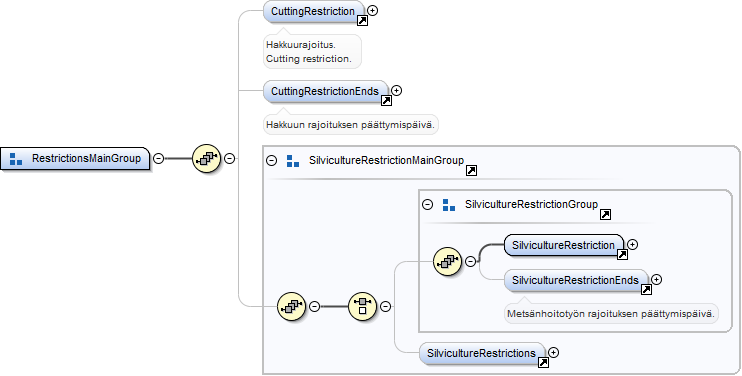Collapse the MainGroup sequence compositor minus toggle
This screenshot has width=742, height=376.
click(315, 306)
